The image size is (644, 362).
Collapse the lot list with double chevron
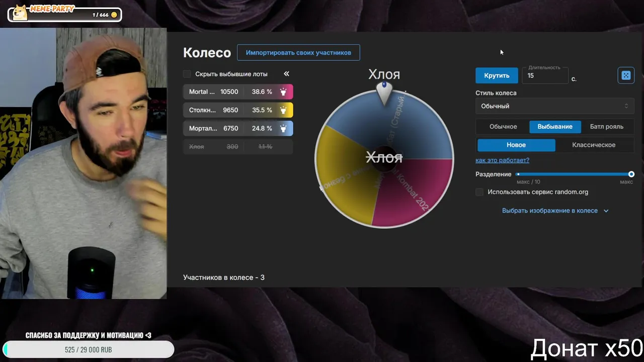click(x=286, y=74)
